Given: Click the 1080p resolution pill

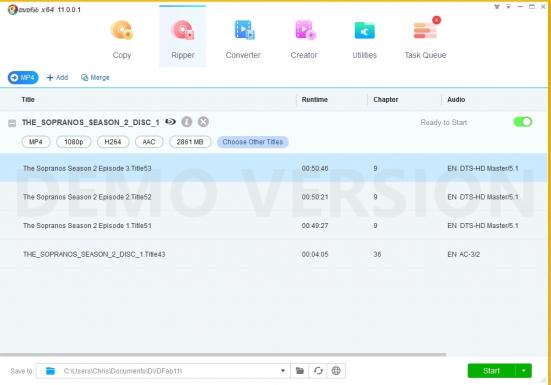Looking at the screenshot, I should [74, 142].
